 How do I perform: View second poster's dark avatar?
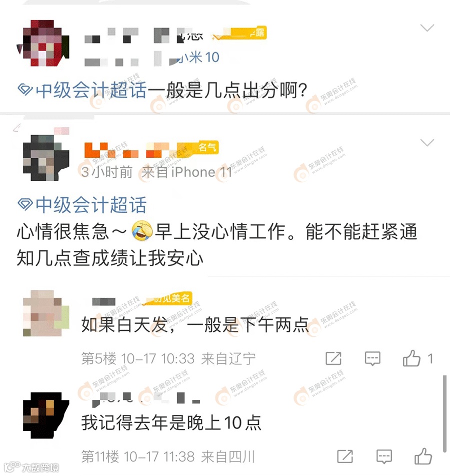pos(46,158)
